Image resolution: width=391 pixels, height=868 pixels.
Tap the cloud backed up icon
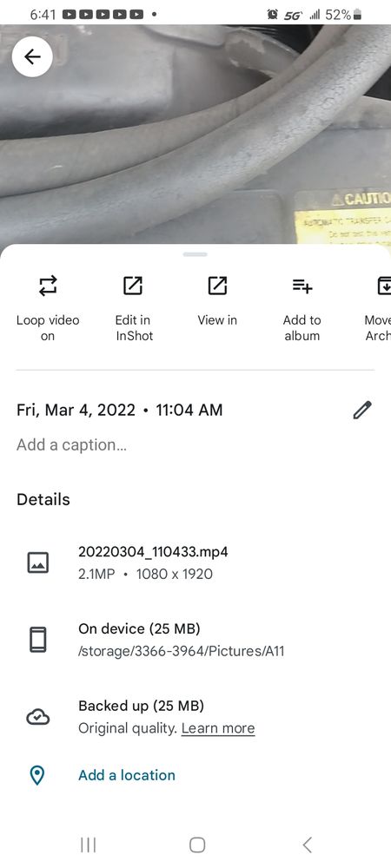coord(38,718)
